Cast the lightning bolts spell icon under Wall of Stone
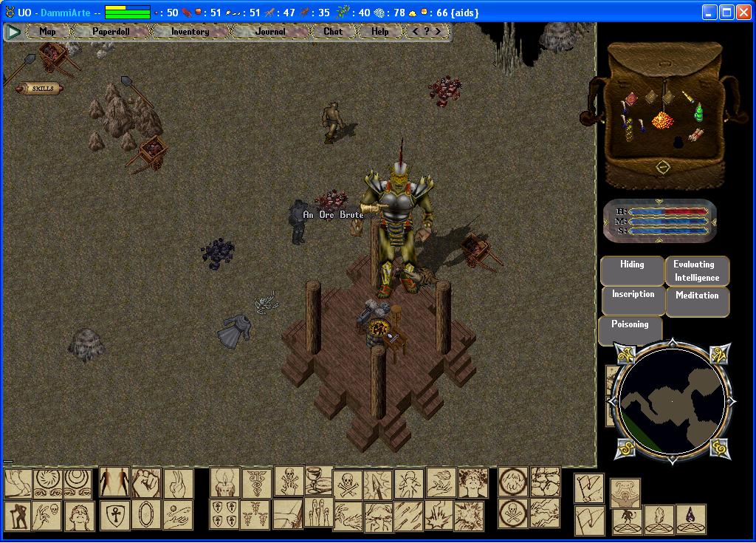Screen dimensions: 756x543 545,513
